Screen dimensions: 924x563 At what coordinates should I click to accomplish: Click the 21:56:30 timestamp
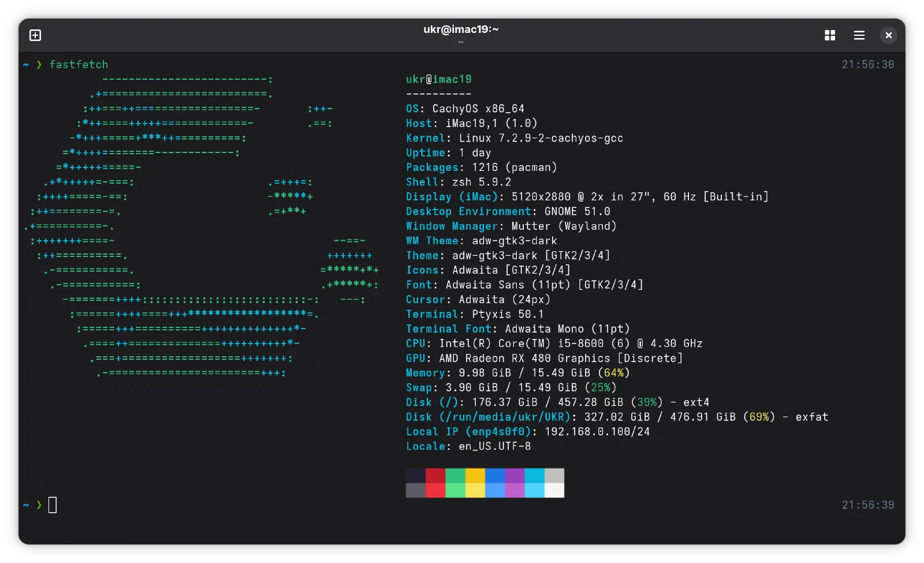(868, 65)
